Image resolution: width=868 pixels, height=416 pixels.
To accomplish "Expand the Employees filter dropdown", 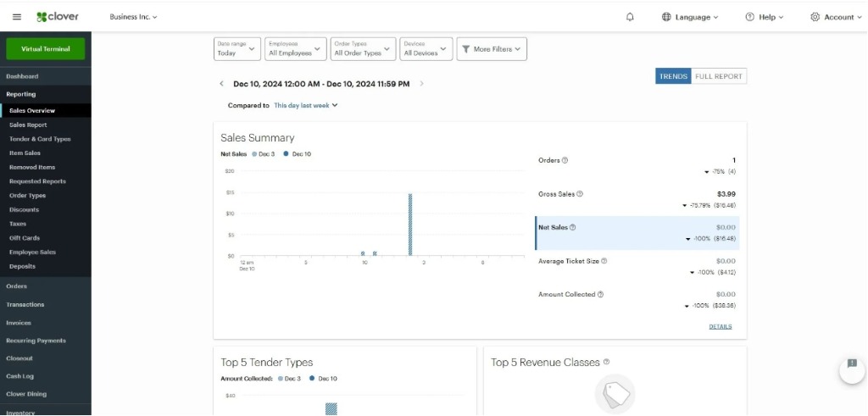I will [x=294, y=49].
